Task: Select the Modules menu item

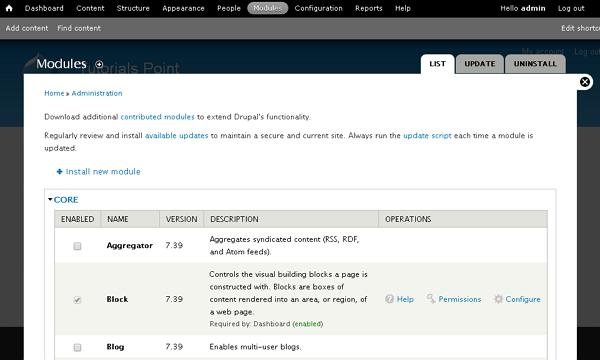Action: coord(267,8)
